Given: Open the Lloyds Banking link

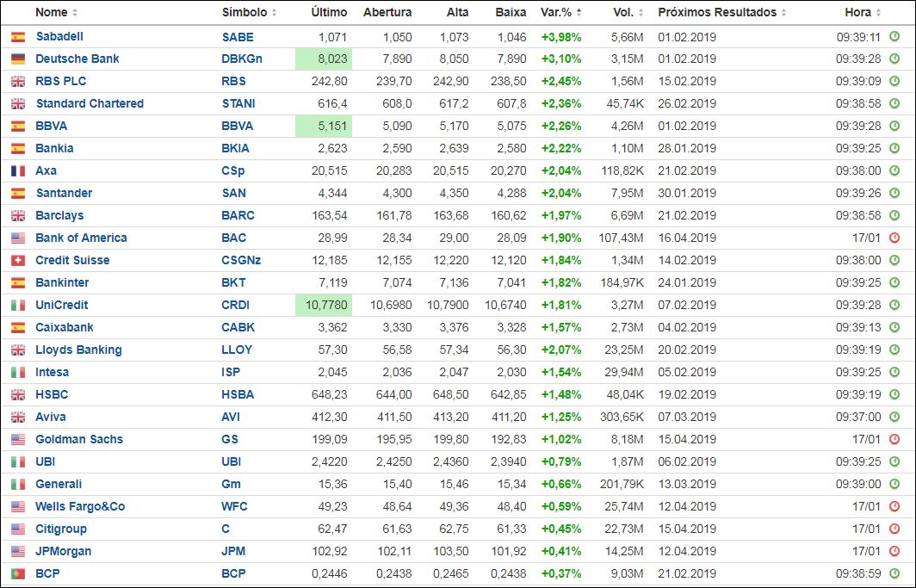Looking at the screenshot, I should click(x=78, y=350).
